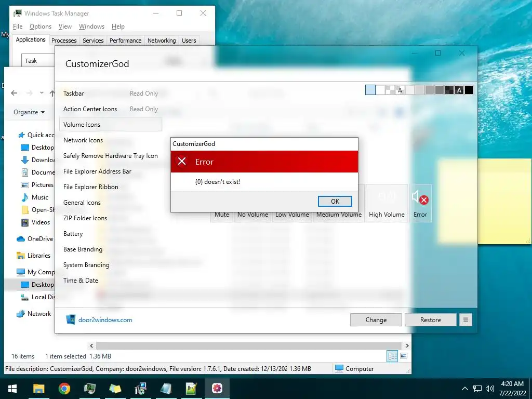
Task: Open the Windows Start button
Action: coord(12,389)
